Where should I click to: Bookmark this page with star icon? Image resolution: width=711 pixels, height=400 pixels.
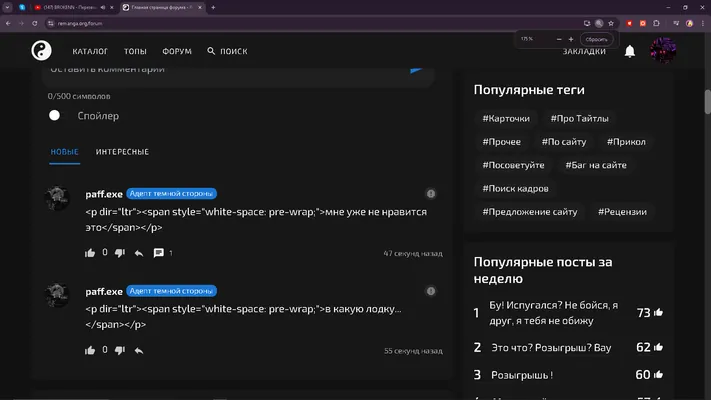pyautogui.click(x=611, y=23)
